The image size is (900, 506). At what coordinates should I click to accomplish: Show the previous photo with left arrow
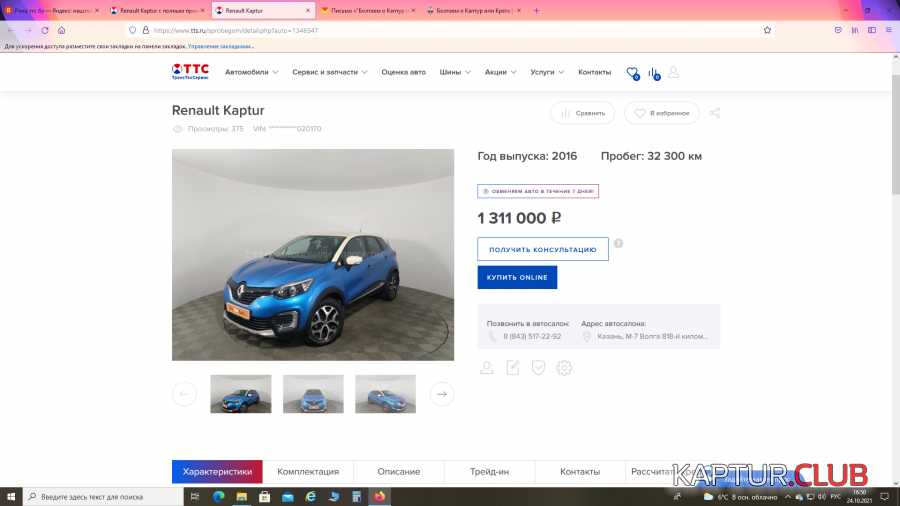[x=184, y=394]
